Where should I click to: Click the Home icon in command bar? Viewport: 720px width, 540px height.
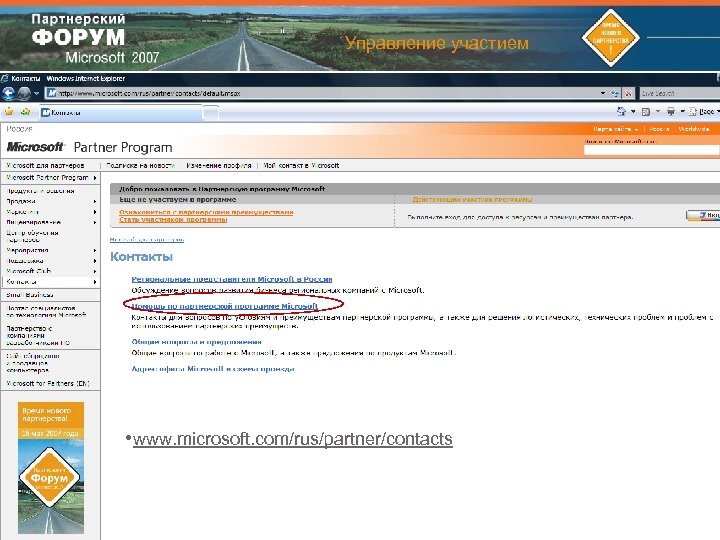click(622, 111)
